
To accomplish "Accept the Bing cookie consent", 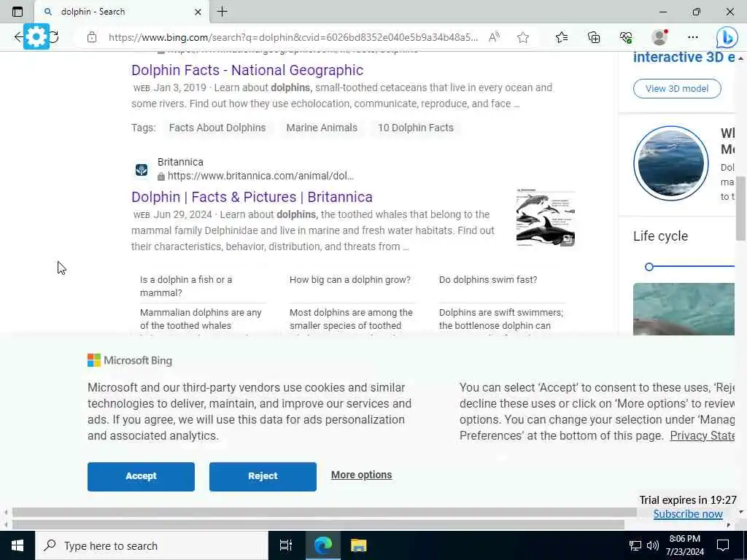I will click(x=141, y=476).
